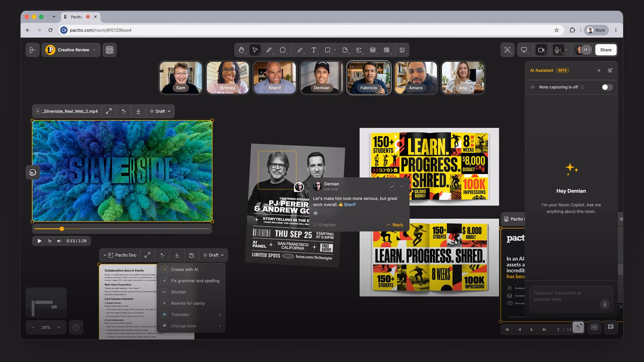Open the help question-mark button
Image resolution: width=644 pixels, height=362 pixels.
coord(76,327)
